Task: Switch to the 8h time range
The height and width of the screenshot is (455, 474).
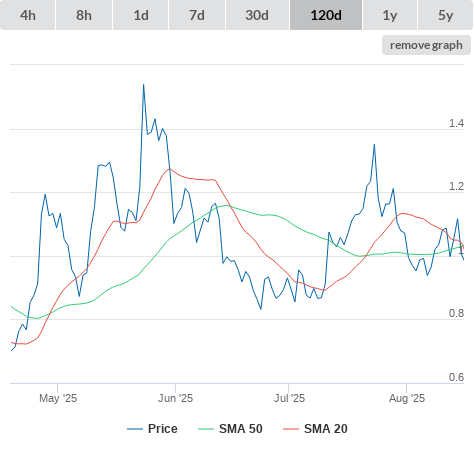Action: click(84, 15)
